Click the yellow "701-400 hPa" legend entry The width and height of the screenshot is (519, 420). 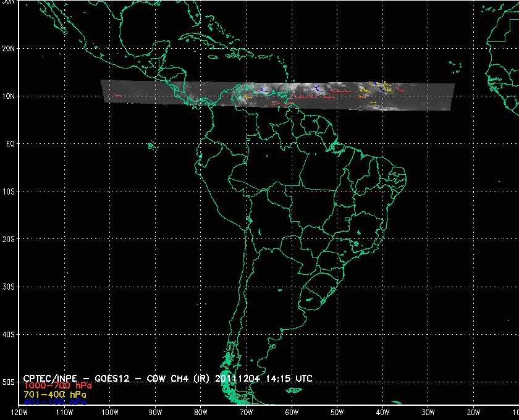55,395
